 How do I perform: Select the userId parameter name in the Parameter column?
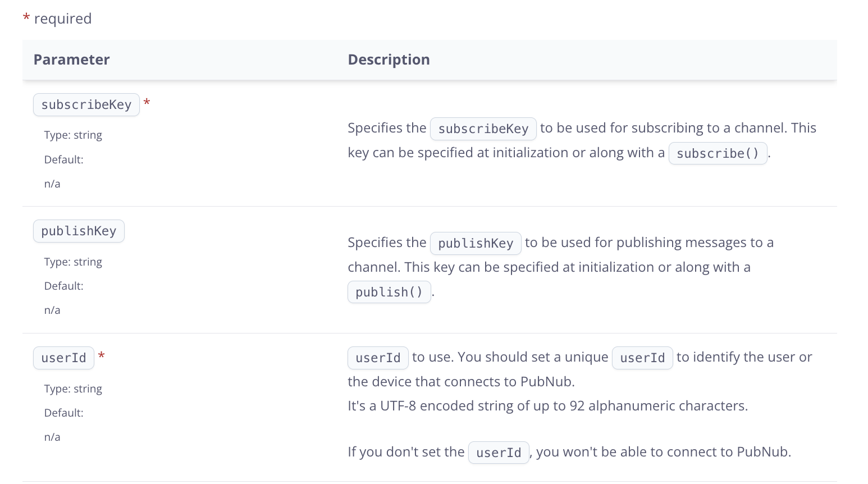pos(63,358)
